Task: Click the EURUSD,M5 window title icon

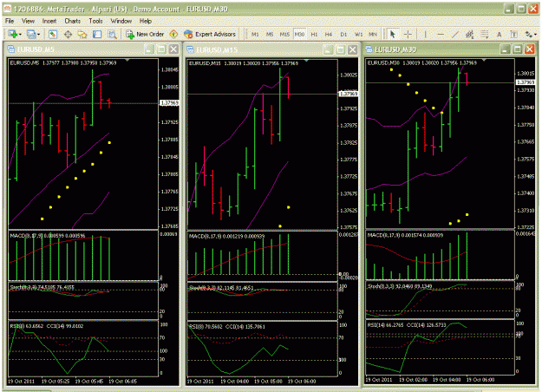Action: click(10, 49)
